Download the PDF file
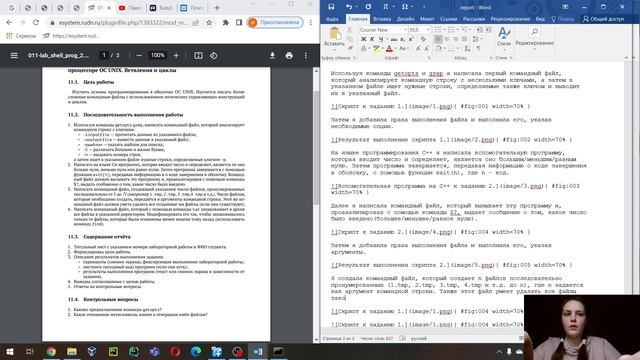The image size is (640, 360). (272, 56)
